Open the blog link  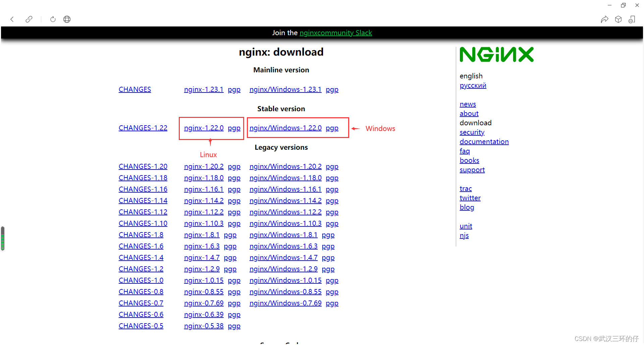click(467, 207)
